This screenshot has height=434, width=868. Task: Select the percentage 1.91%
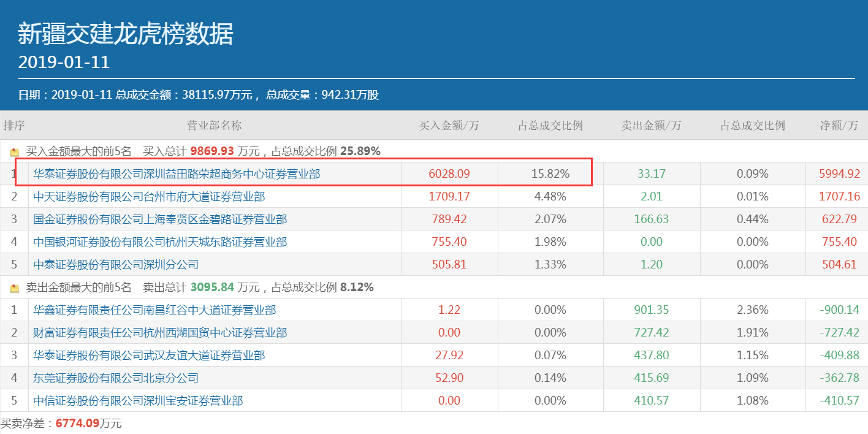[752, 333]
